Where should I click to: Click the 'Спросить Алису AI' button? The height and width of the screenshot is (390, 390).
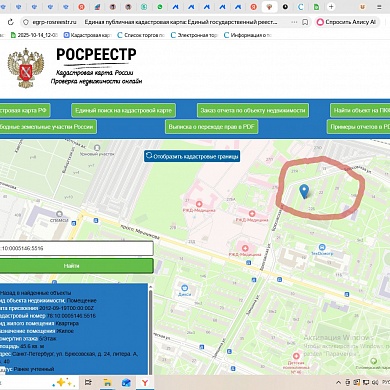[347, 22]
